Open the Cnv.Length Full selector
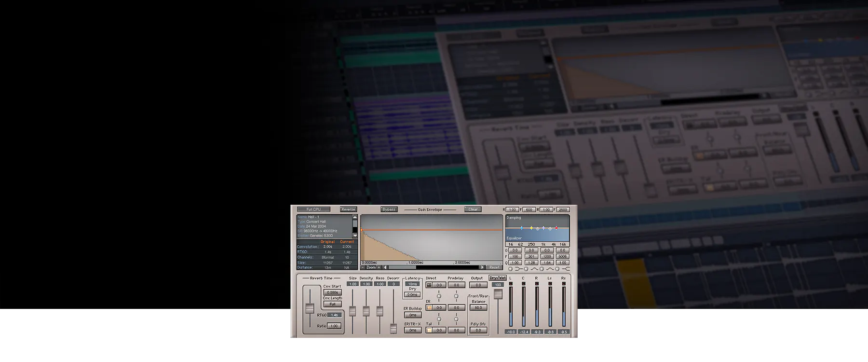Image resolution: width=868 pixels, height=362 pixels. click(333, 304)
